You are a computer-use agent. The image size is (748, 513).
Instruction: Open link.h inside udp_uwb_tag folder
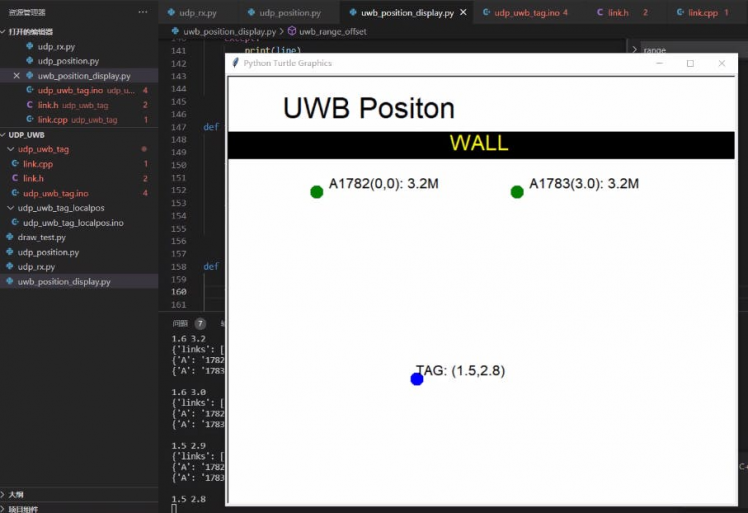click(x=33, y=178)
